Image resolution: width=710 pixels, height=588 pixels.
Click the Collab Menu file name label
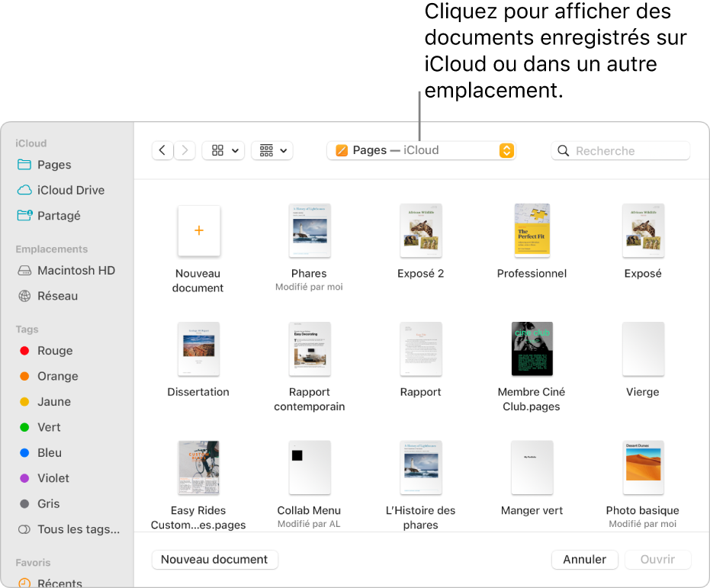click(x=309, y=511)
